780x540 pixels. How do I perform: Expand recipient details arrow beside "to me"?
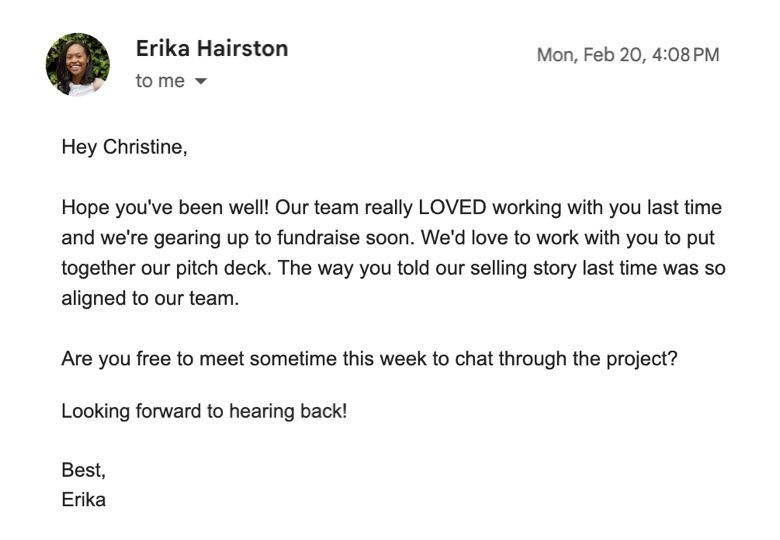[200, 82]
